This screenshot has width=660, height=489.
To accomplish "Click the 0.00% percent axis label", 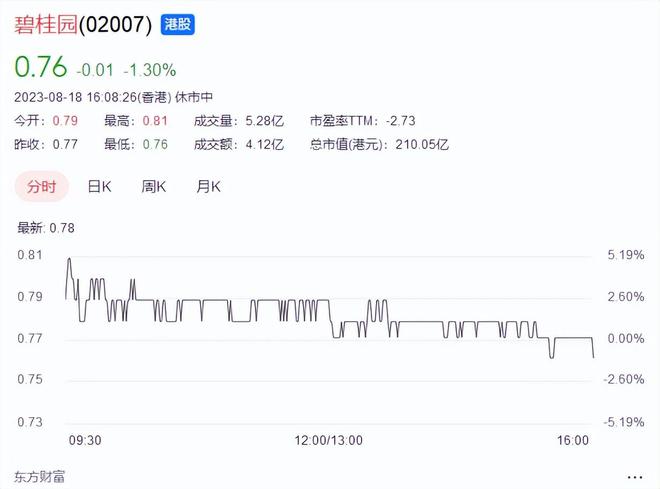I will pyautogui.click(x=625, y=338).
